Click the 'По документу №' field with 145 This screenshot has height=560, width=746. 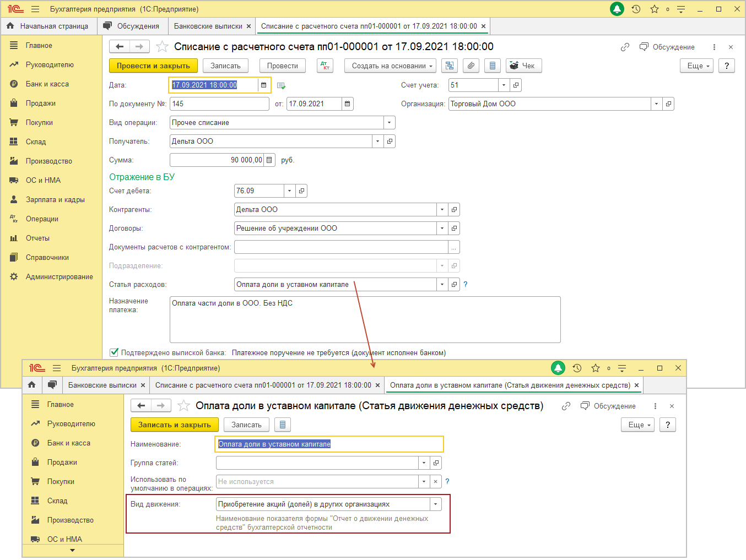pyautogui.click(x=219, y=104)
